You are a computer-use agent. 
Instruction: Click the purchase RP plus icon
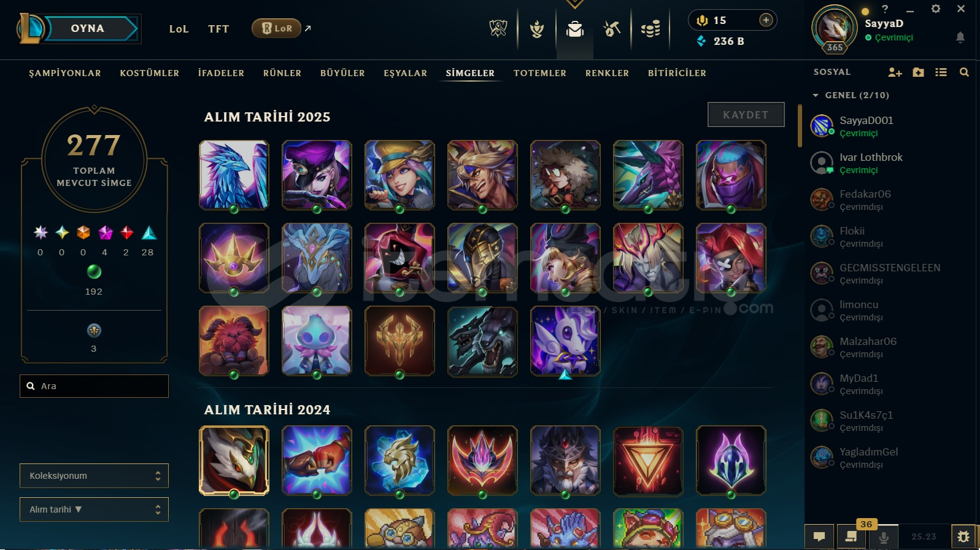[x=766, y=20]
